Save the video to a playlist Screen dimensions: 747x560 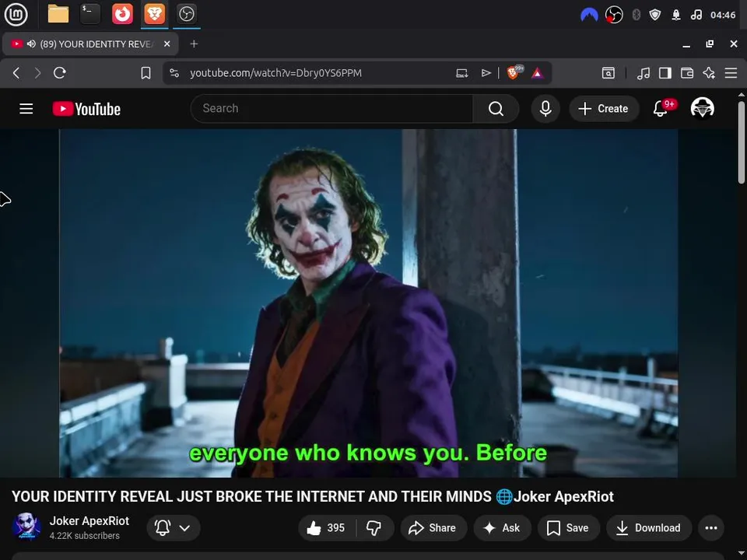[x=568, y=527]
